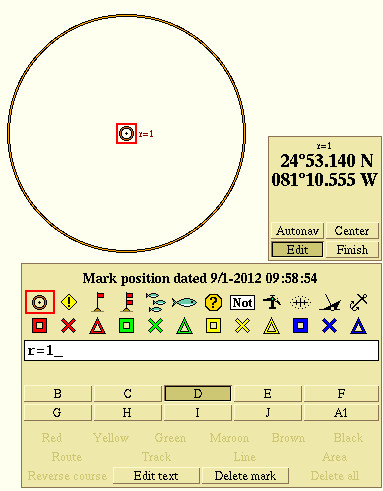Click the Delete mark button
This screenshot has width=383, height=491.
click(245, 475)
